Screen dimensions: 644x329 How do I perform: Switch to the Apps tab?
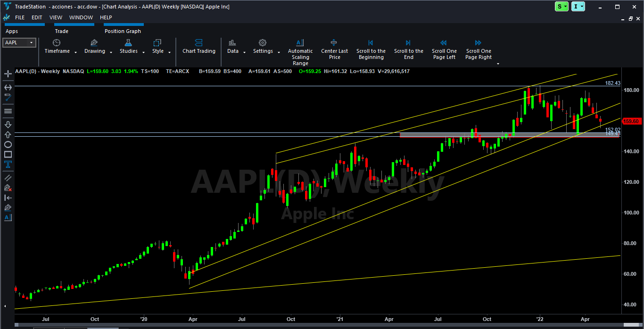(x=12, y=31)
